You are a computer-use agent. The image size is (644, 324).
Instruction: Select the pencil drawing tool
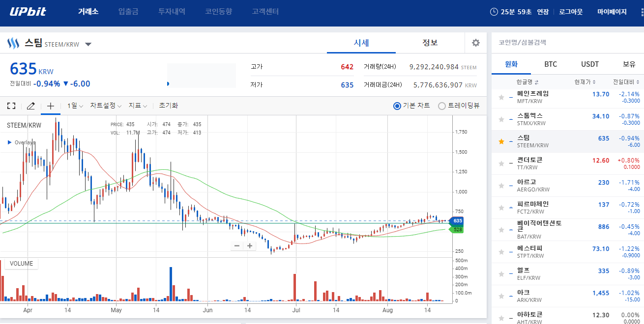pyautogui.click(x=30, y=106)
